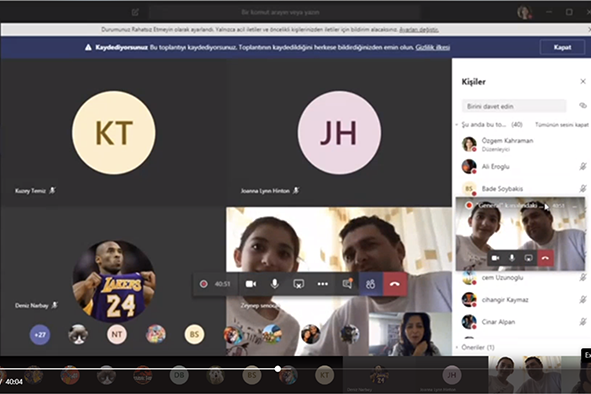Image resolution: width=591 pixels, height=394 pixels.
Task: Open share screen tray icon
Action: point(299,284)
